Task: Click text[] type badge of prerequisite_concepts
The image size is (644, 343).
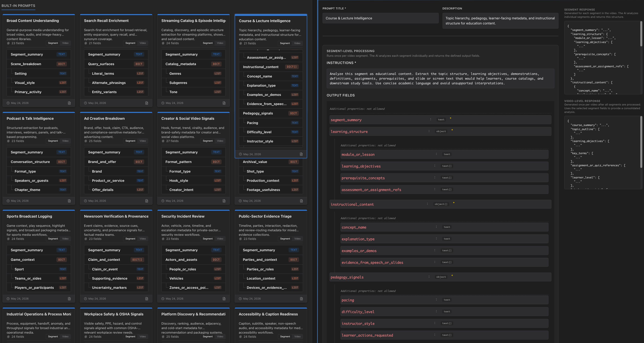Action: [447, 178]
